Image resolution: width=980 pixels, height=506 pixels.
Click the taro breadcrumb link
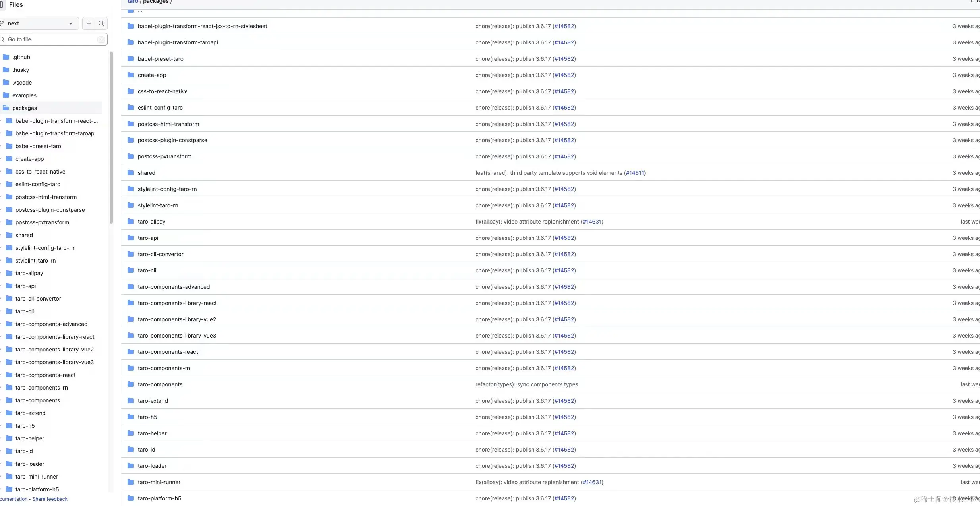[133, 2]
